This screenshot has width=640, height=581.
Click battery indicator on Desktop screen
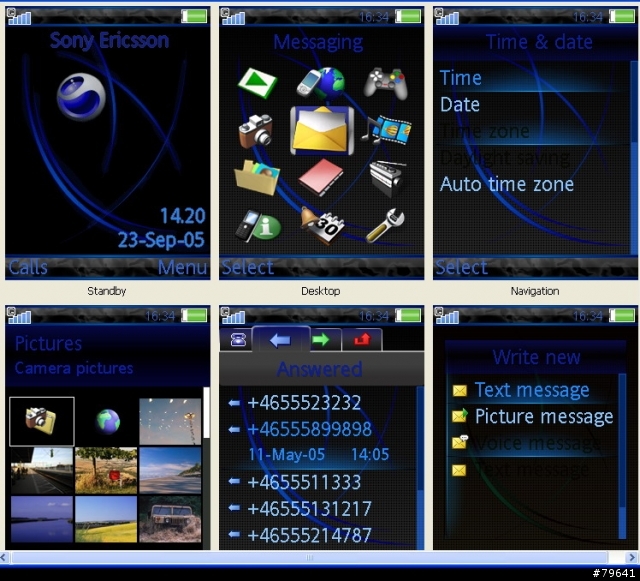(x=408, y=16)
